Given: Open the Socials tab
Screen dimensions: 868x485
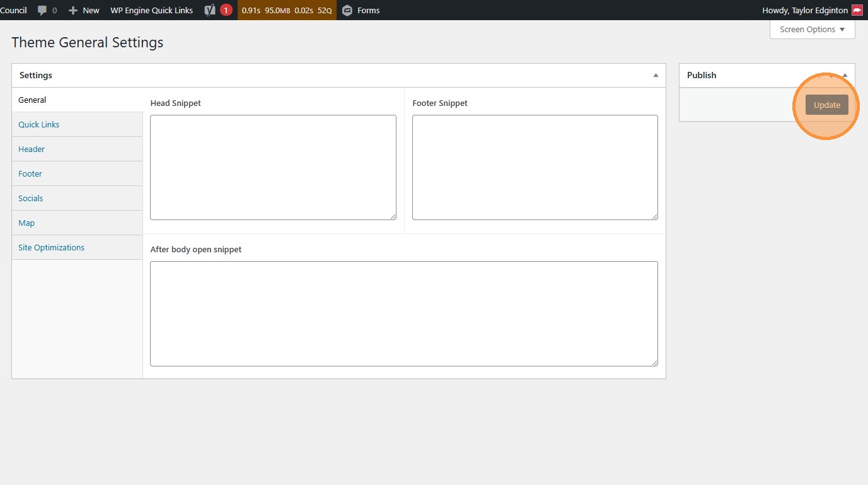Looking at the screenshot, I should (78, 198).
